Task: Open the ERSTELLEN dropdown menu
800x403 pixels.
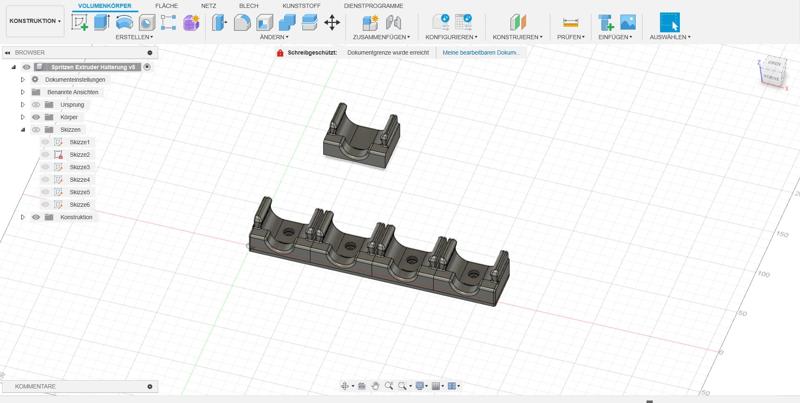Action: [x=134, y=37]
